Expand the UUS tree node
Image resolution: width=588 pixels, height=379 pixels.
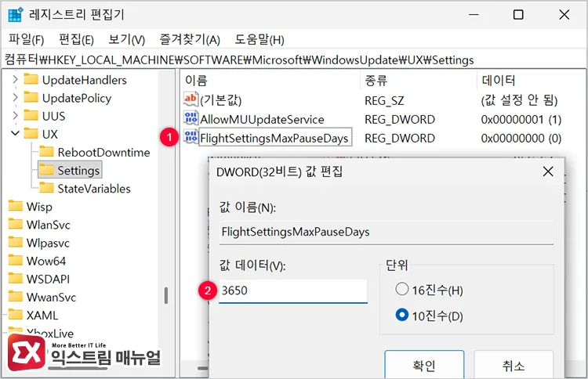point(15,115)
